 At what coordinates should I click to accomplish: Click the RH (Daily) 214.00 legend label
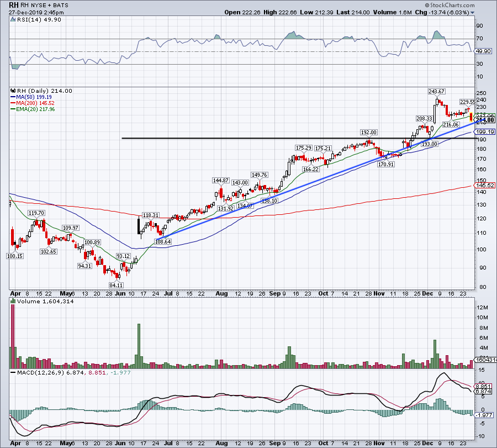tap(45, 91)
